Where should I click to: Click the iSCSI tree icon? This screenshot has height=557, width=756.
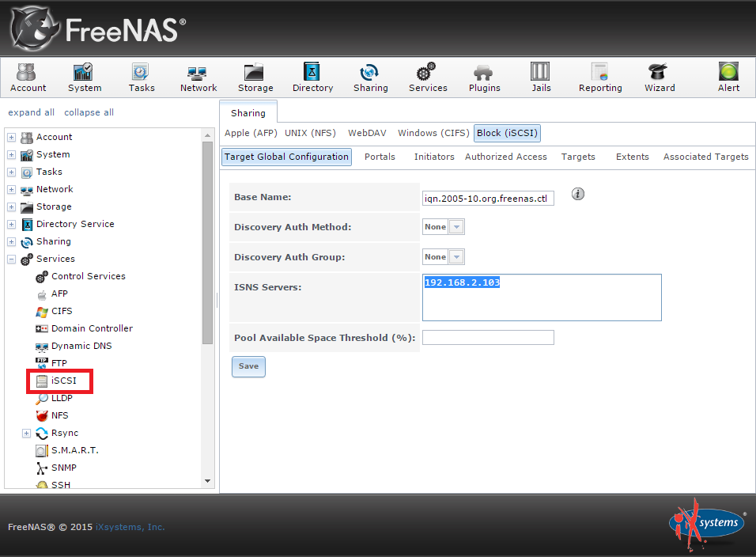click(x=42, y=381)
